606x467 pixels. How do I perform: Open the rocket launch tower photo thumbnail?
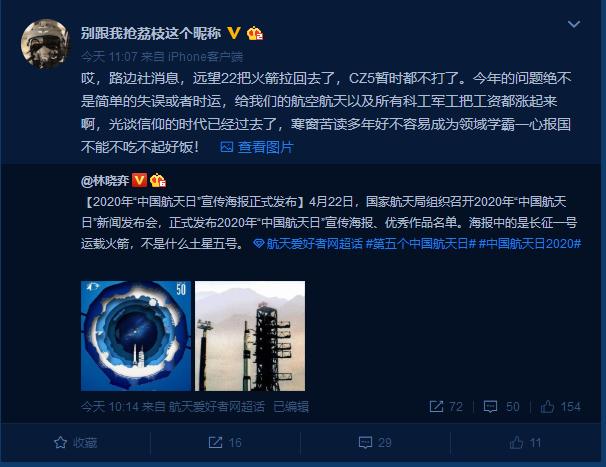pyautogui.click(x=250, y=336)
